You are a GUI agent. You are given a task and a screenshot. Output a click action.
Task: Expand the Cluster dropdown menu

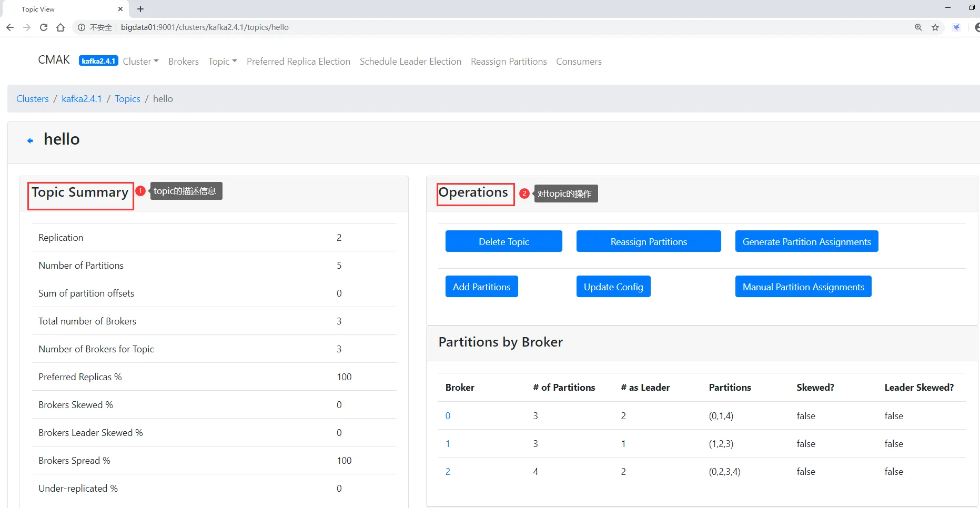[140, 62]
